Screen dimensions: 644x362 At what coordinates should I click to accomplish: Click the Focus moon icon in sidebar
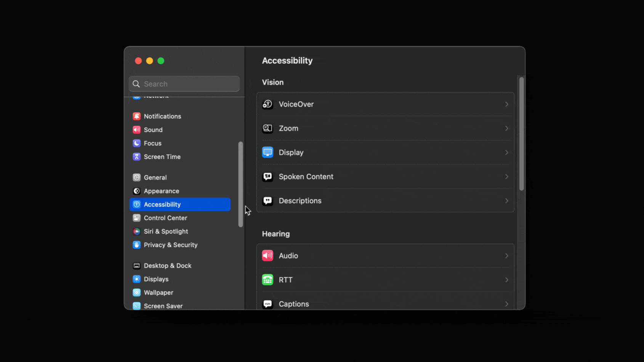[x=137, y=143]
